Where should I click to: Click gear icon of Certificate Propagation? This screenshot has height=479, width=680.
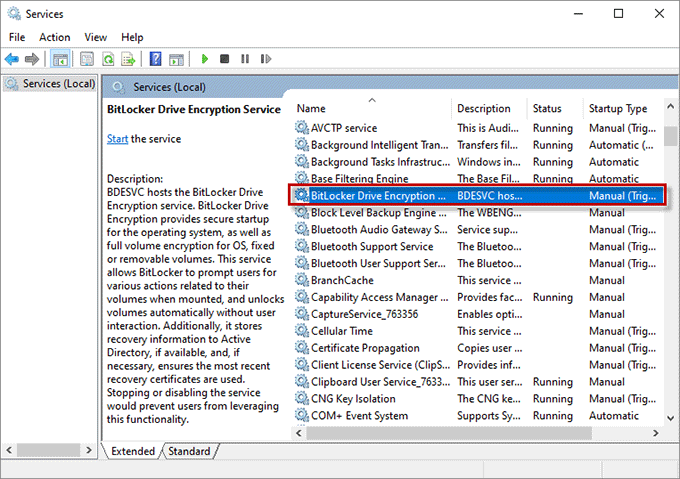(302, 347)
